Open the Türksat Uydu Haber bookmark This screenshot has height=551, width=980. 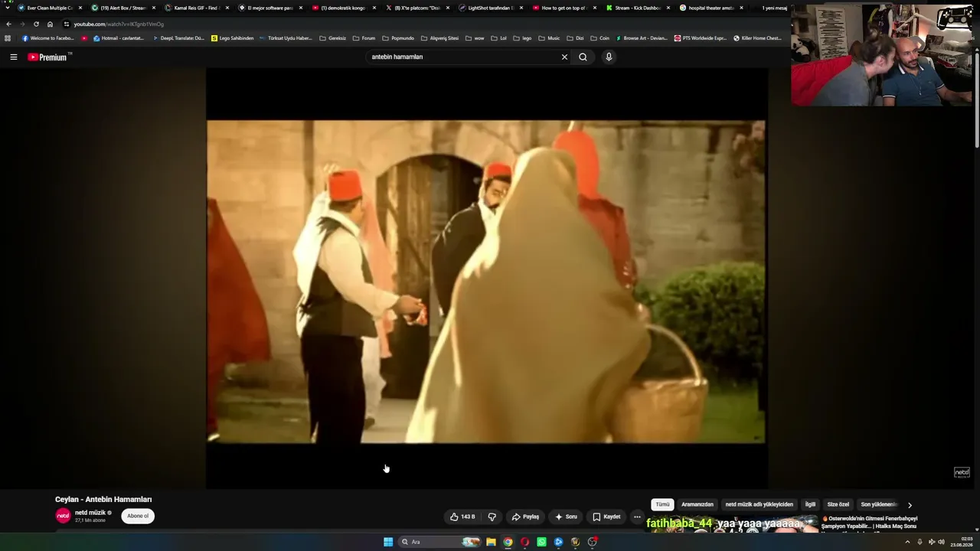[x=286, y=38]
